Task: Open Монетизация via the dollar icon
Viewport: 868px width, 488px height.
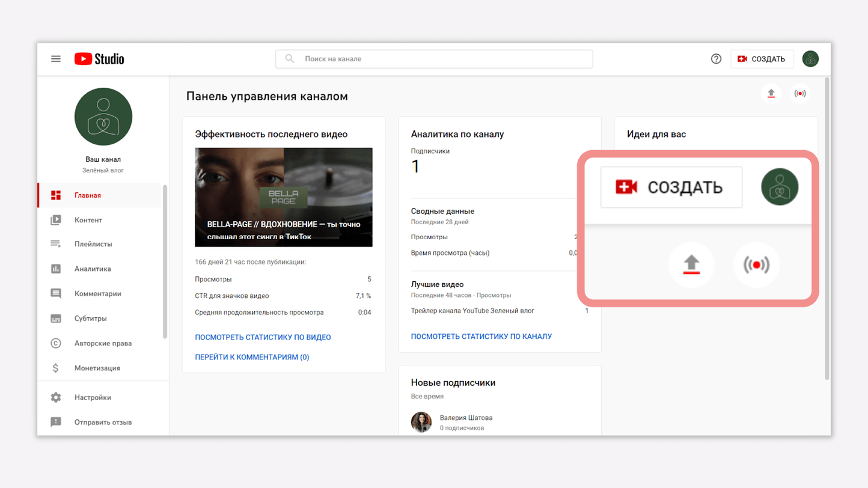Action: pos(55,367)
